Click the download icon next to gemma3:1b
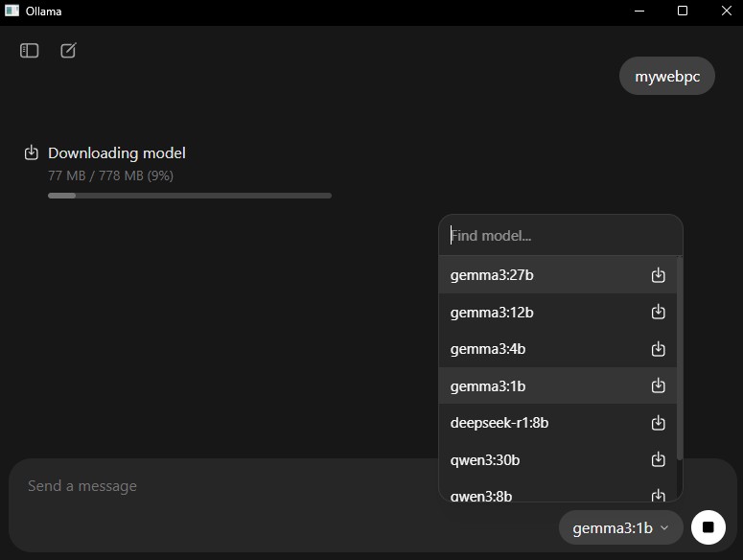The height and width of the screenshot is (560, 743). click(x=658, y=385)
